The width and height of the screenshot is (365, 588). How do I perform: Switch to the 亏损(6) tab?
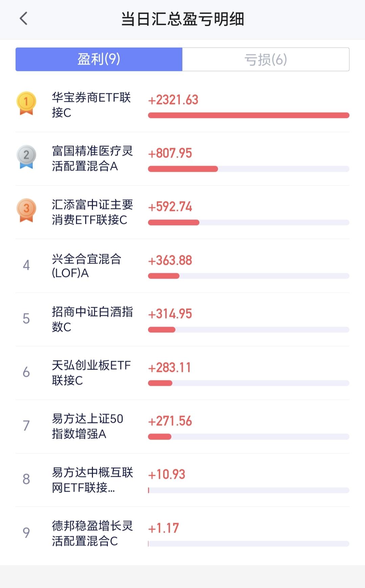(x=266, y=59)
